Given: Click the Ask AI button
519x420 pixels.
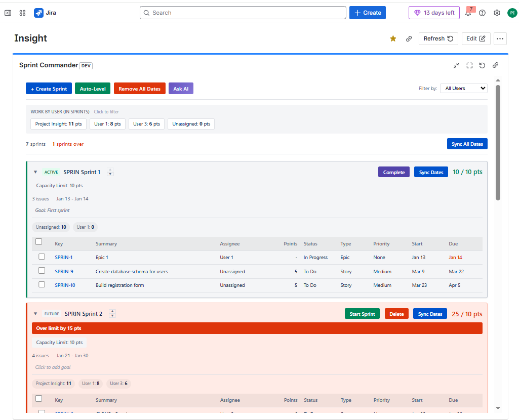Looking at the screenshot, I should (181, 88).
